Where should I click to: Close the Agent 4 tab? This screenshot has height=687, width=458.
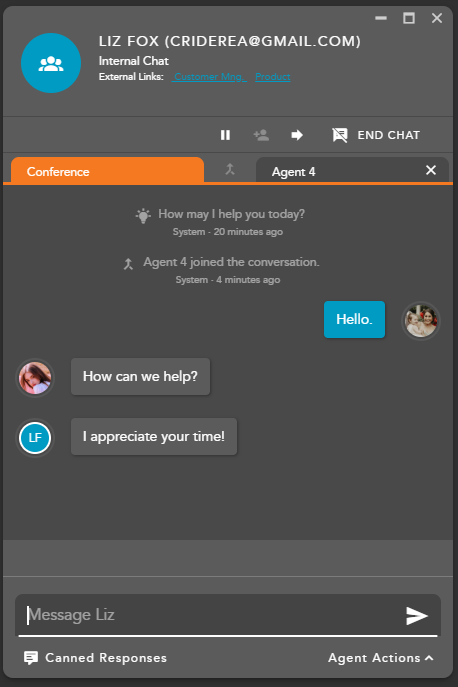tap(431, 170)
